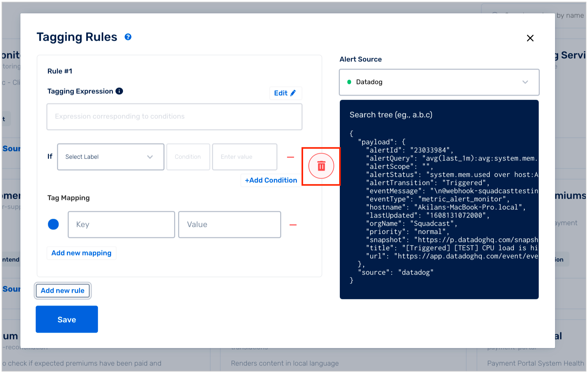The image size is (588, 373).
Task: Focus the Tagging Expression input field
Action: click(x=174, y=117)
